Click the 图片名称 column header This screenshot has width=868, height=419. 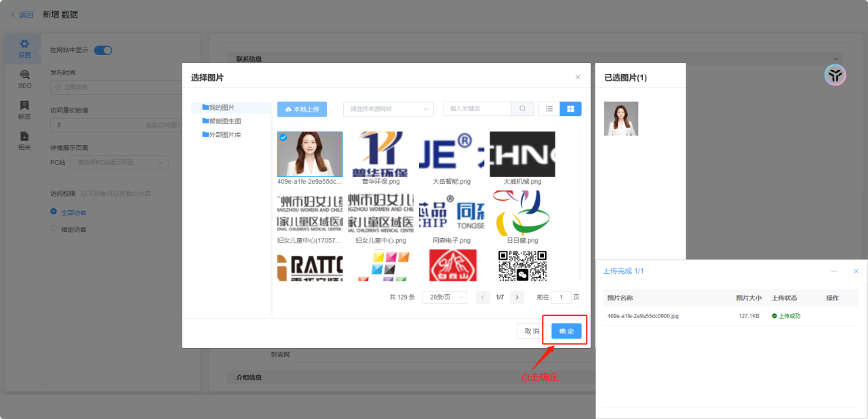[x=620, y=298]
